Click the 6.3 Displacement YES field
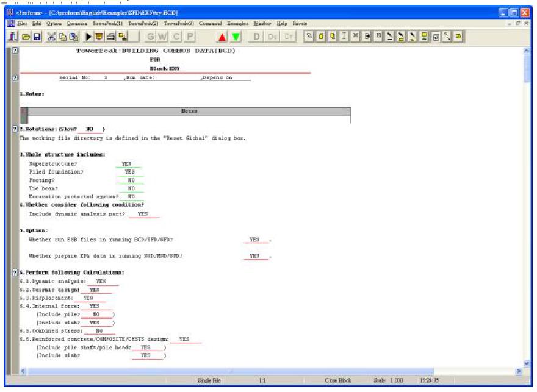 [x=88, y=298]
